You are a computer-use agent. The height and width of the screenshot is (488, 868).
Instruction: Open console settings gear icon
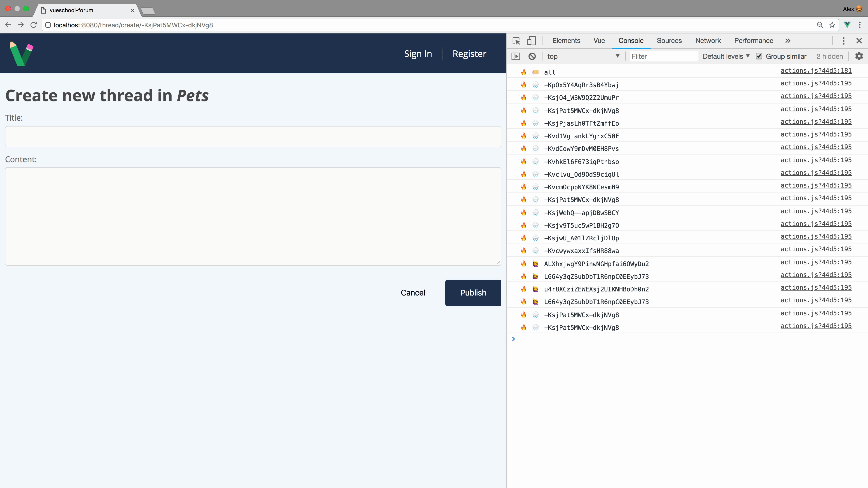pyautogui.click(x=859, y=56)
